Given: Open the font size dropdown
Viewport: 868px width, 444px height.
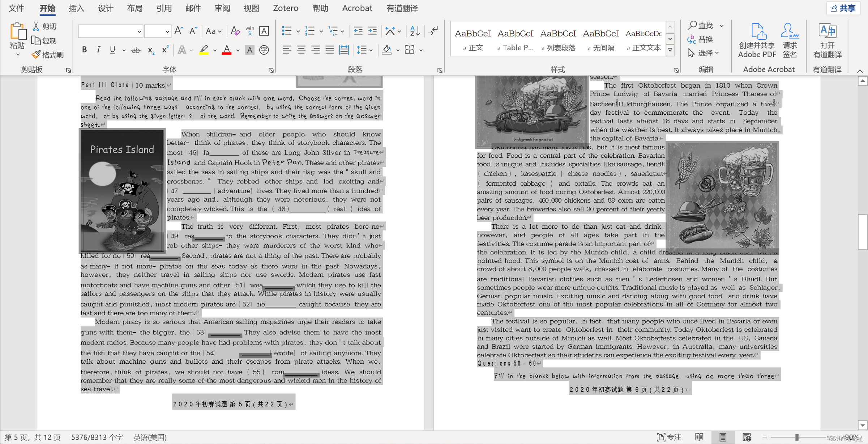Looking at the screenshot, I should pyautogui.click(x=167, y=31).
